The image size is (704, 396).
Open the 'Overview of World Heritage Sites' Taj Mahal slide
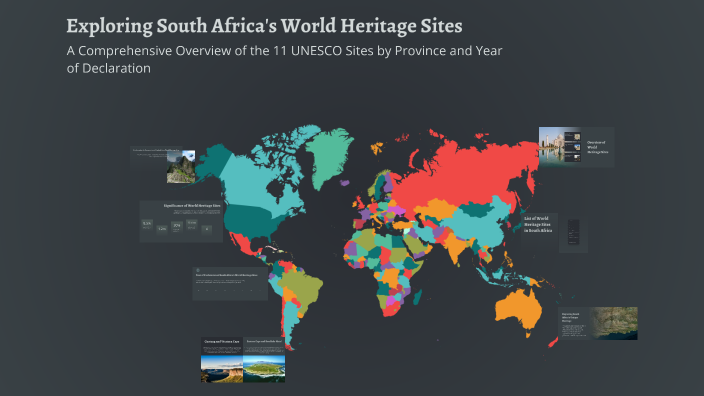[x=576, y=147]
